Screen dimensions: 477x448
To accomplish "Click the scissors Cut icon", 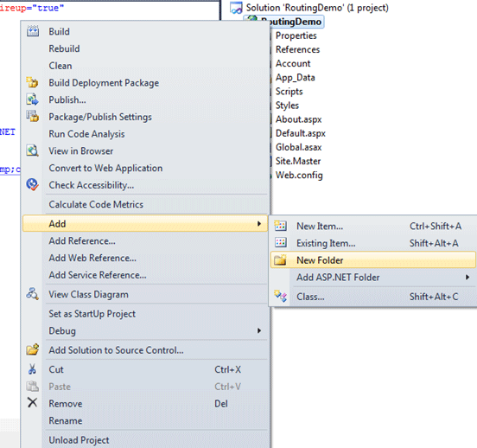I will pyautogui.click(x=32, y=369).
